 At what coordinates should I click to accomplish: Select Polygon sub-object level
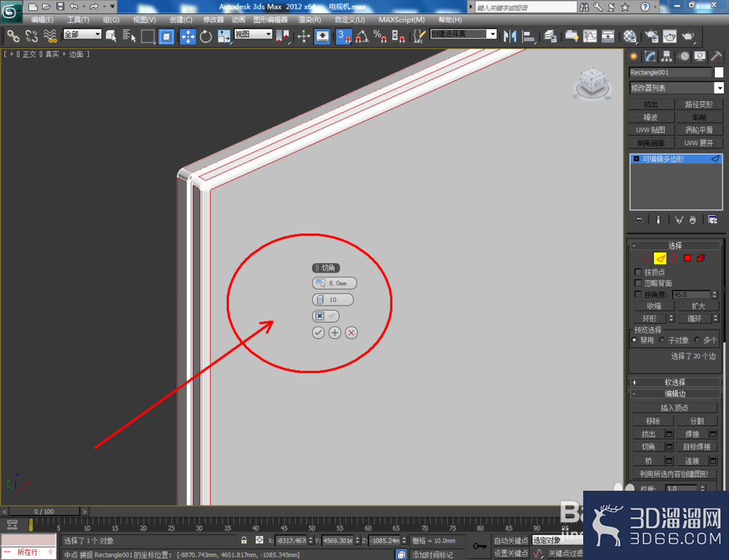click(687, 258)
